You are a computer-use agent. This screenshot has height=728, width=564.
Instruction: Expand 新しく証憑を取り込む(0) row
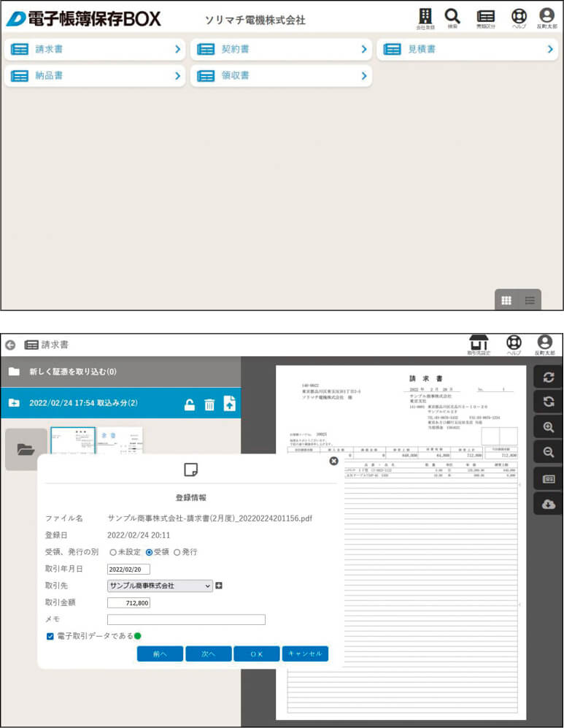point(120,372)
